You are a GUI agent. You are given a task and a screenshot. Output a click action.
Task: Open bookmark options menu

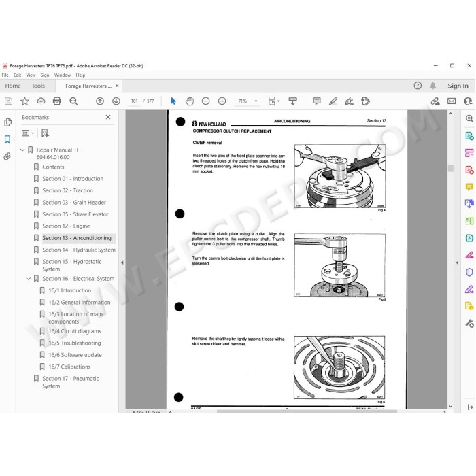[28, 133]
